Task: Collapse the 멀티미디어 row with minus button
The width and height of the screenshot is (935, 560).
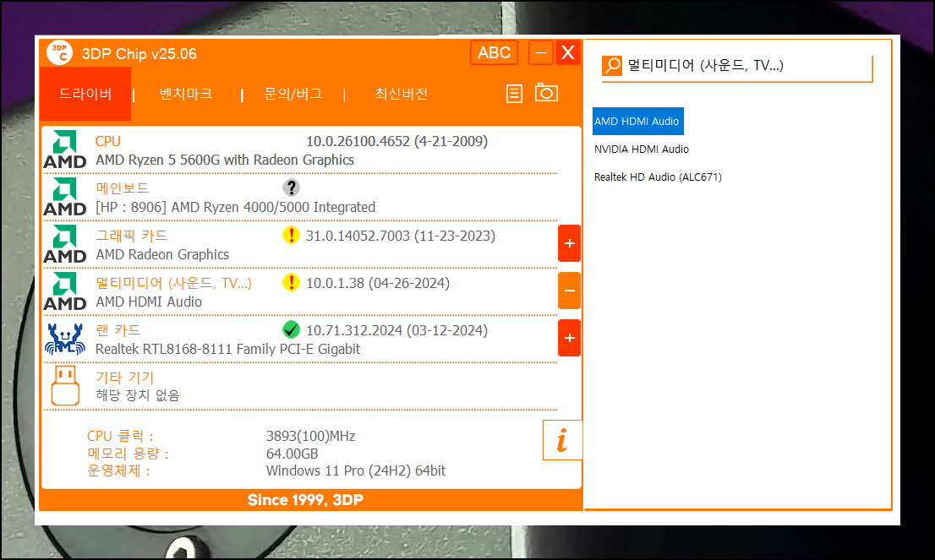Action: click(569, 291)
